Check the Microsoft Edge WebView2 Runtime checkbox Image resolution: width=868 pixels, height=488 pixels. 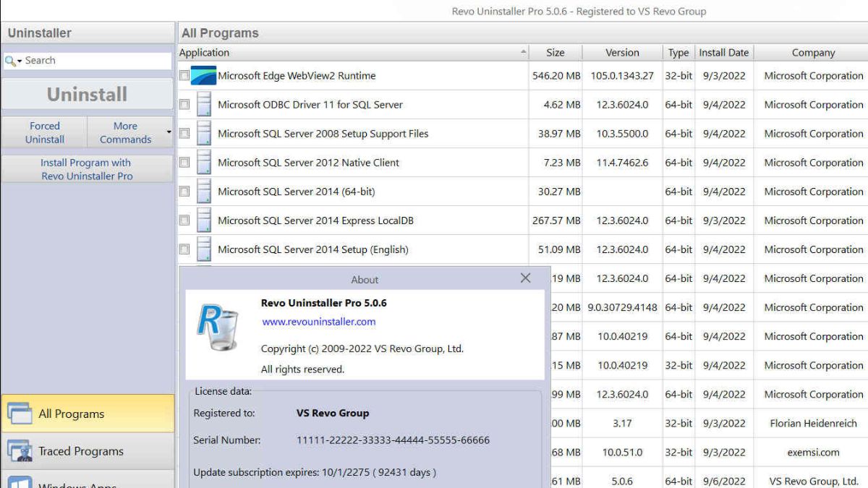[x=184, y=75]
